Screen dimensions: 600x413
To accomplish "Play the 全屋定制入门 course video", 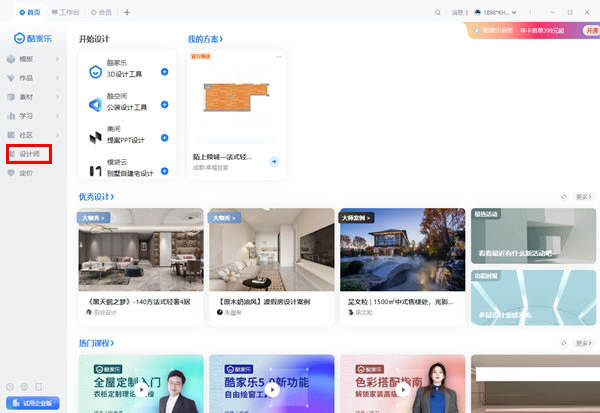I will coord(142,390).
